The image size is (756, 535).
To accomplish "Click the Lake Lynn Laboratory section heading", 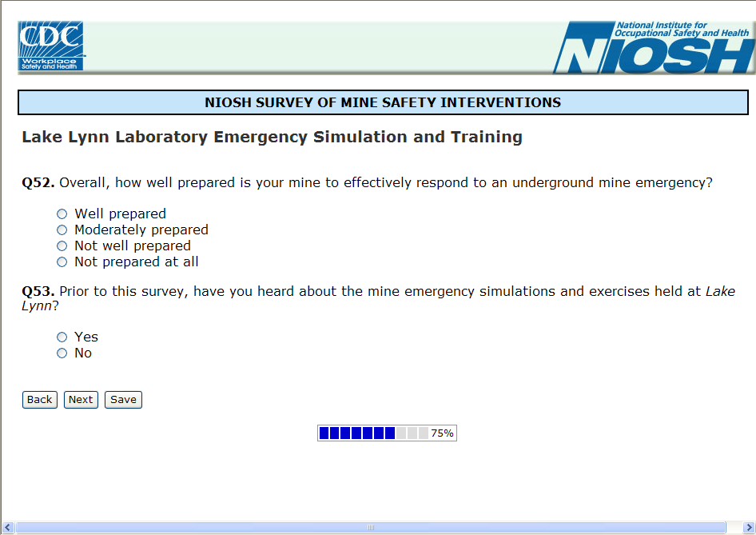I will click(x=272, y=137).
